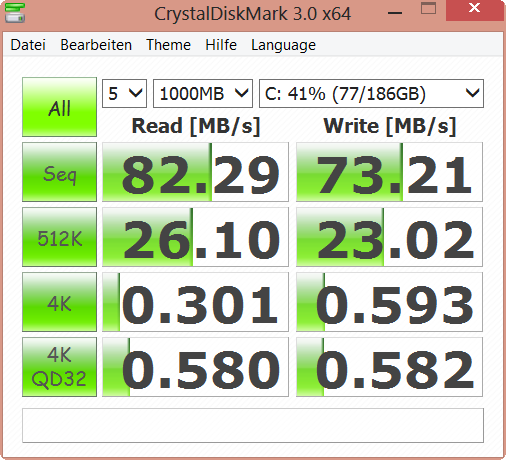This screenshot has width=506, height=460.
Task: Click the 4K read result 0.301
Action: click(x=195, y=302)
